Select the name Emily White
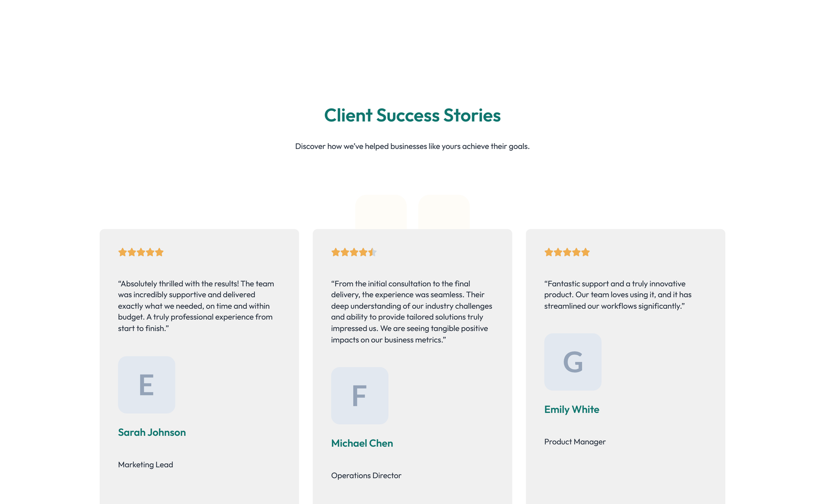The image size is (825, 504). (571, 409)
